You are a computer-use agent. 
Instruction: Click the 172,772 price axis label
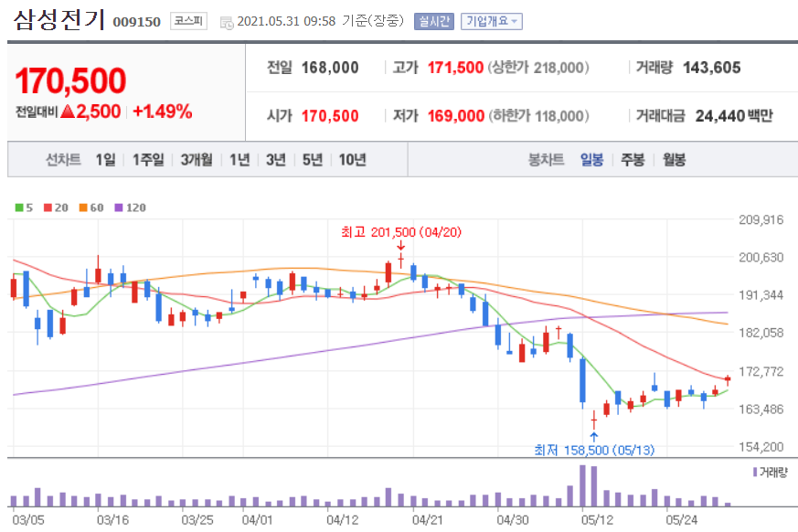click(761, 372)
